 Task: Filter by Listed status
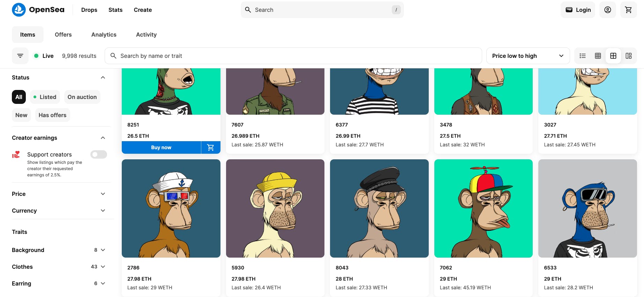click(45, 97)
